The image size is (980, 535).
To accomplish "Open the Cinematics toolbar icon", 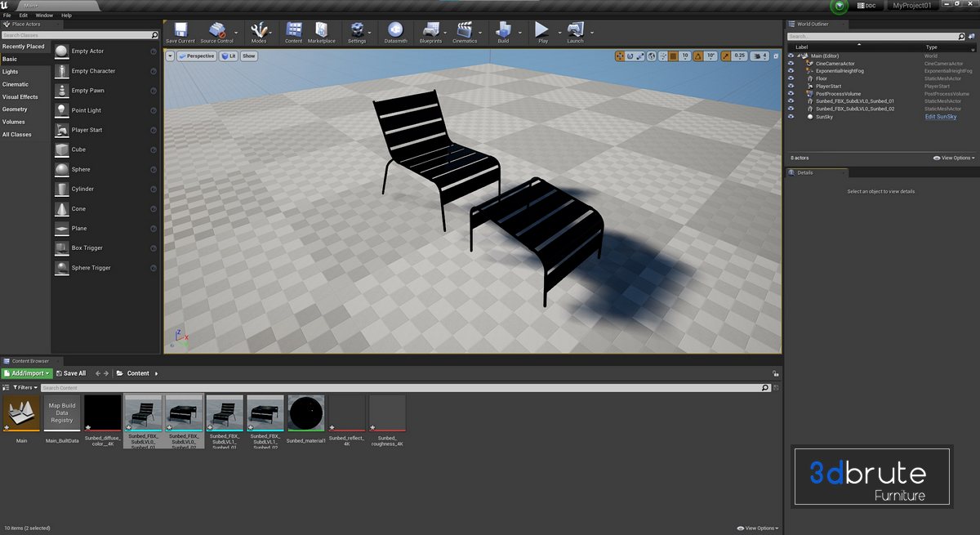I will tap(464, 31).
